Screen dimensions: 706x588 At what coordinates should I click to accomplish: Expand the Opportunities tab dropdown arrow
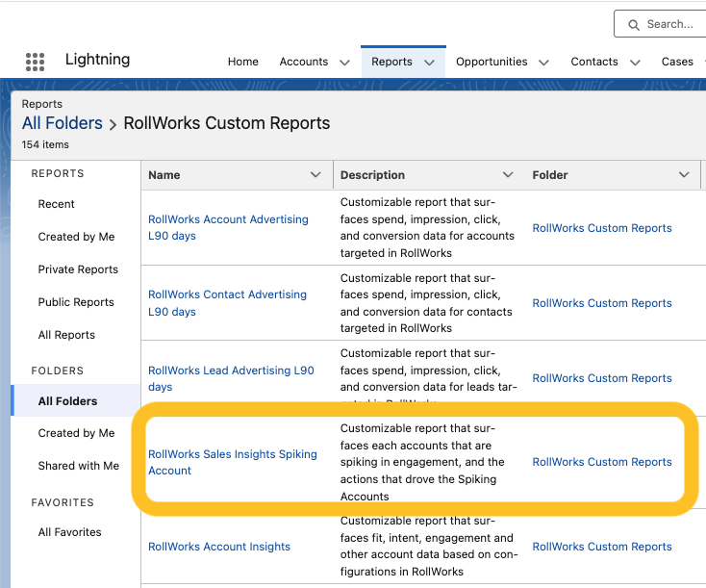tap(543, 63)
